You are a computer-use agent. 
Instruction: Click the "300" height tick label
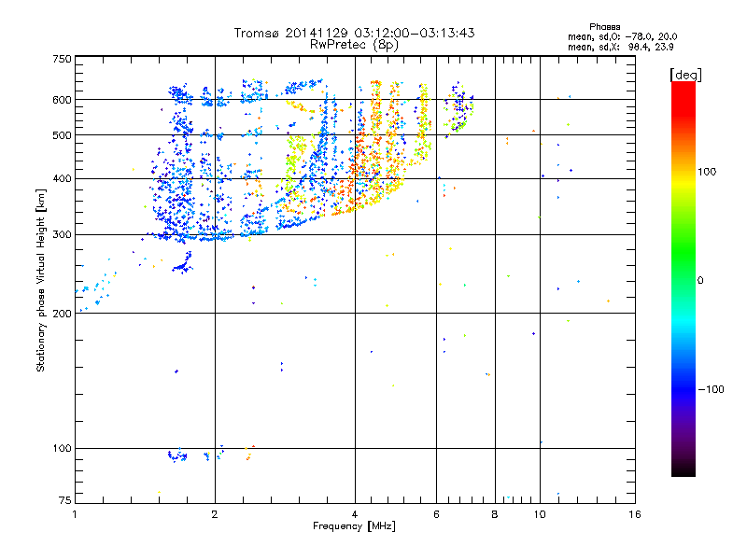[62, 235]
